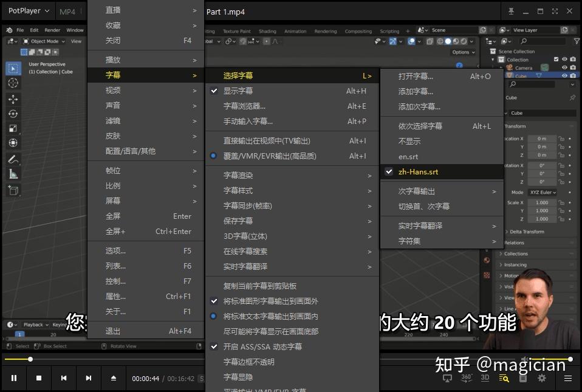The height and width of the screenshot is (392, 582).
Task: Click the outliner search field
Action: tap(533, 84)
